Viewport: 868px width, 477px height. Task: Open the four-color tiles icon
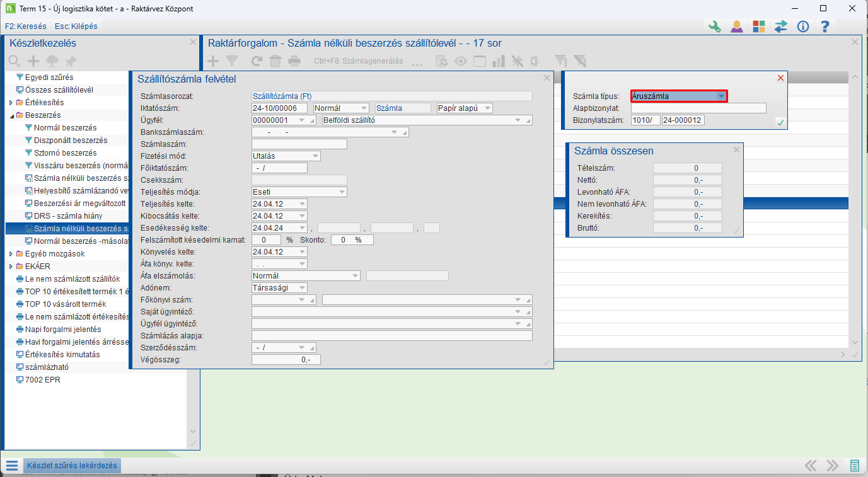coord(758,26)
